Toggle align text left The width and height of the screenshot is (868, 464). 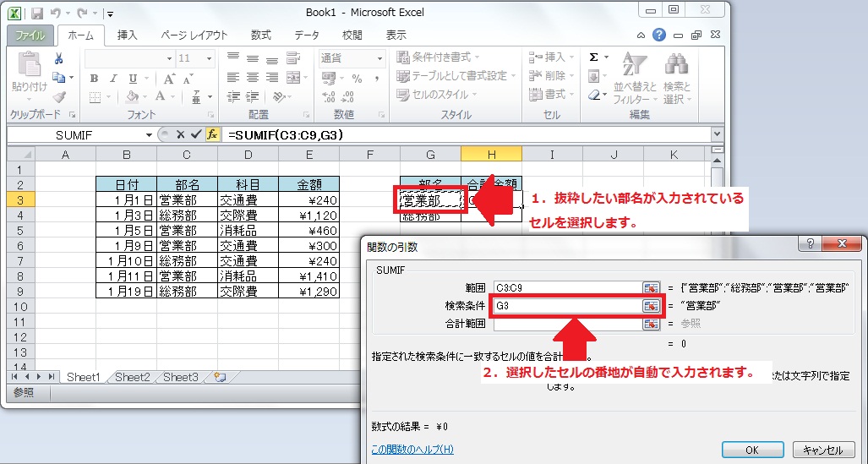point(233,78)
